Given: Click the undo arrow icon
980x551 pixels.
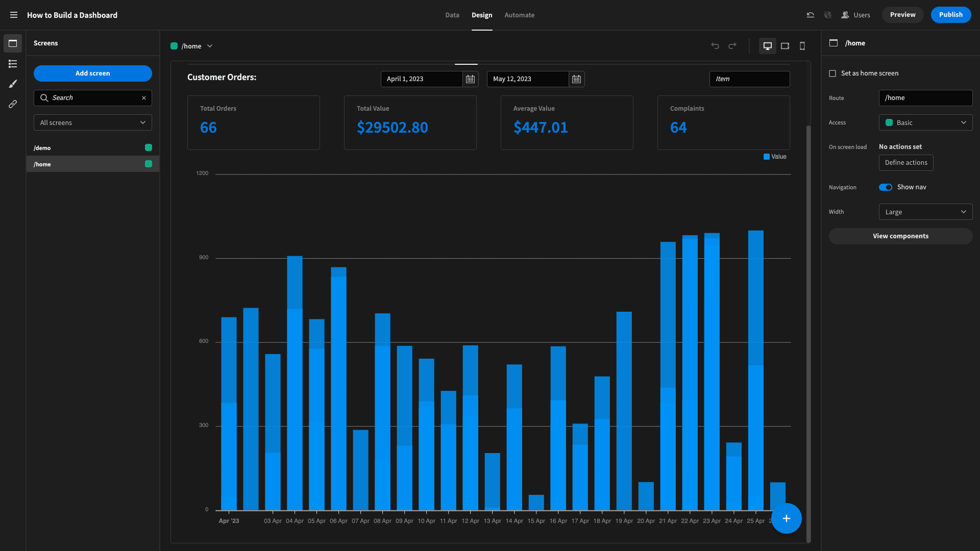Looking at the screenshot, I should (x=715, y=46).
